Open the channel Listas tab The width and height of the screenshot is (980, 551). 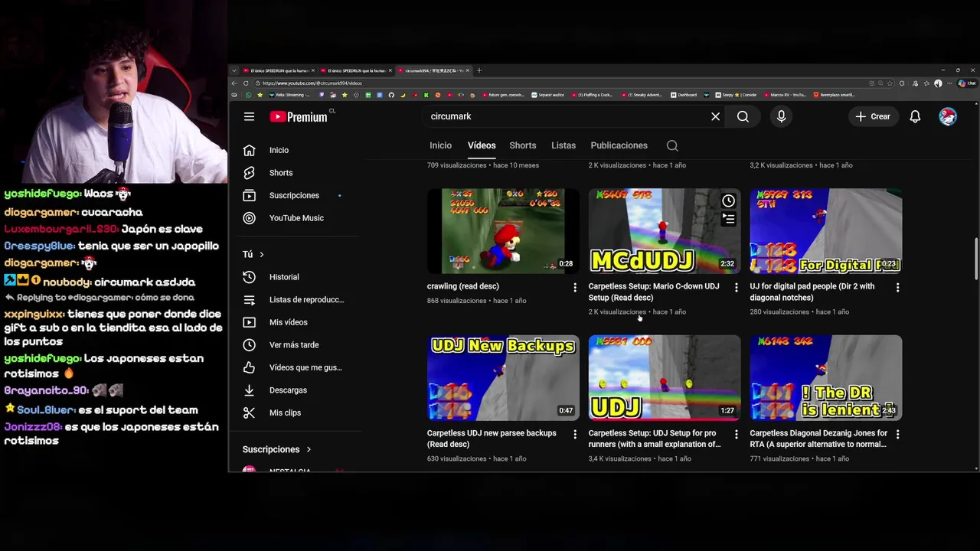click(563, 145)
